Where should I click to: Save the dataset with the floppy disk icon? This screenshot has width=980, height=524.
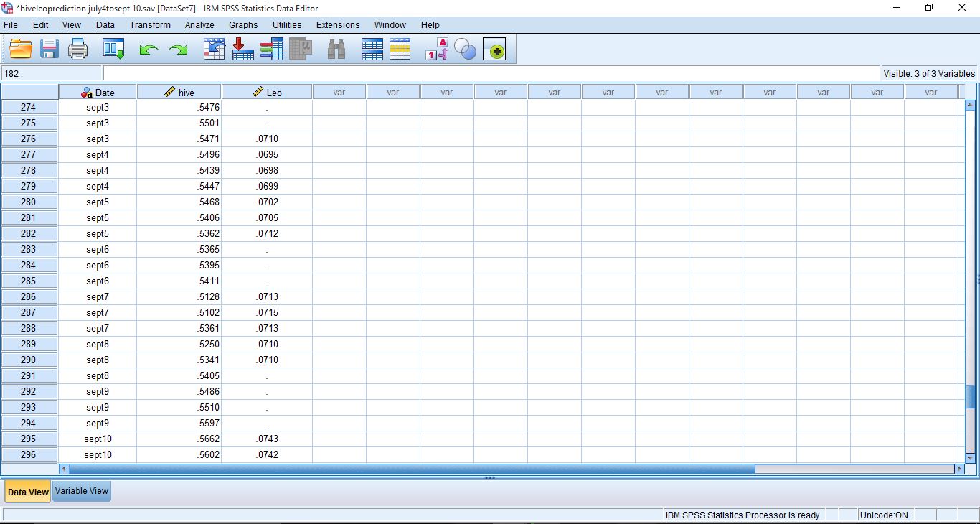click(50, 49)
